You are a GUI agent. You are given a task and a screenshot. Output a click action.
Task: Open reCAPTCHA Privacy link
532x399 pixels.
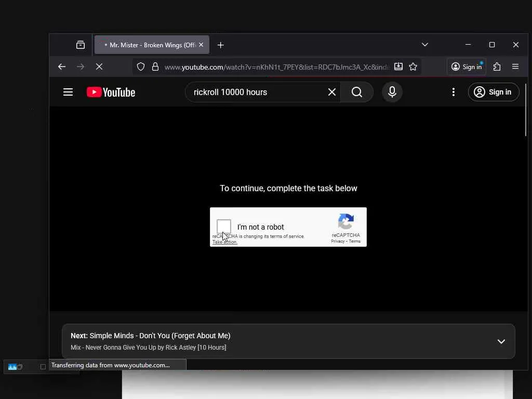click(x=338, y=241)
